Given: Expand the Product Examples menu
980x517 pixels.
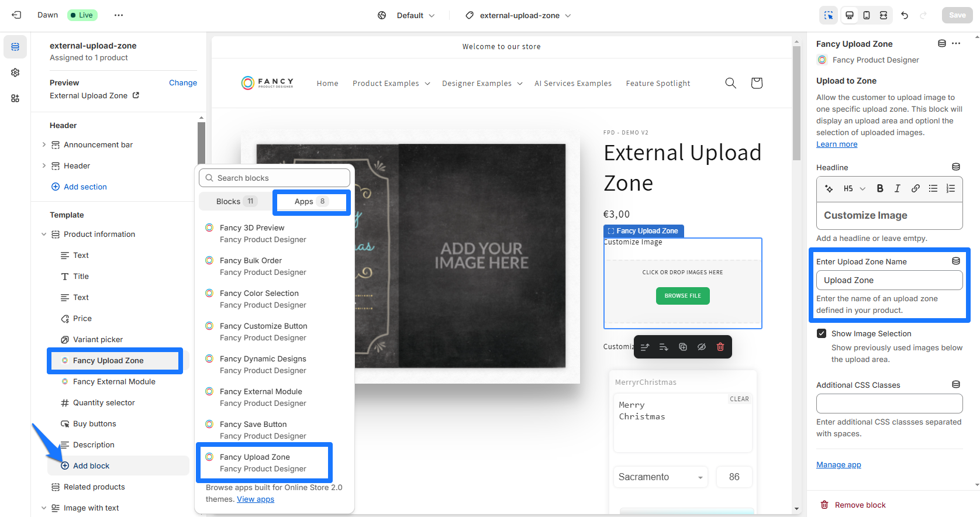Looking at the screenshot, I should pyautogui.click(x=391, y=83).
